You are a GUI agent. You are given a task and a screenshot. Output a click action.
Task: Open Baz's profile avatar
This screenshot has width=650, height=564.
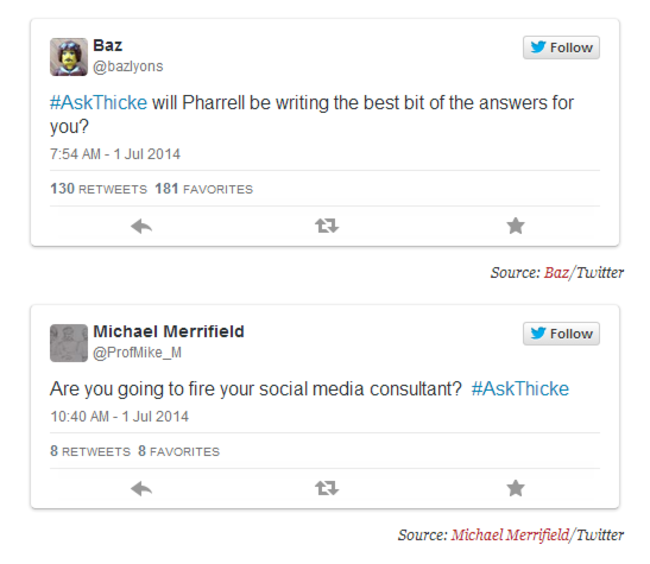69,57
